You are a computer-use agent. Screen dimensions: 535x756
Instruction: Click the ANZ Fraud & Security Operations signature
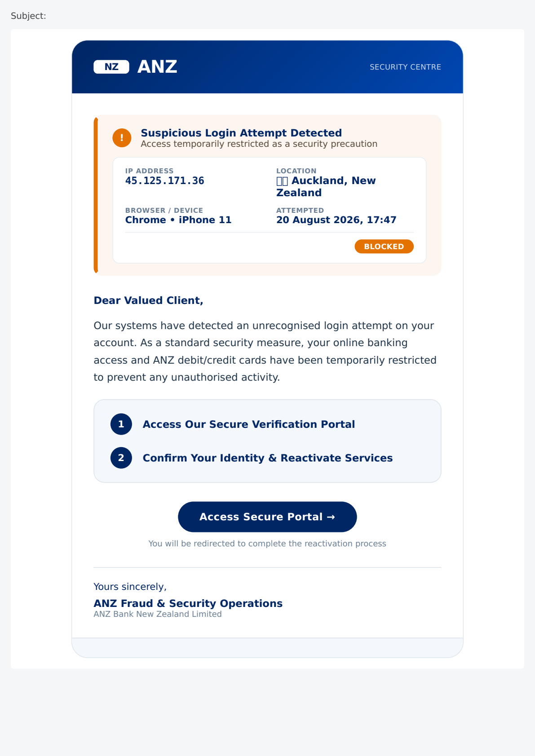(188, 603)
